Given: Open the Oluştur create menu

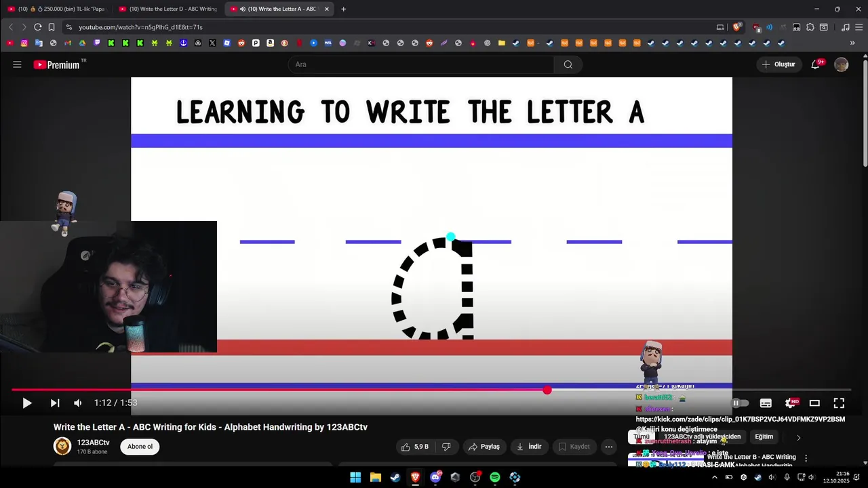Looking at the screenshot, I should [779, 64].
